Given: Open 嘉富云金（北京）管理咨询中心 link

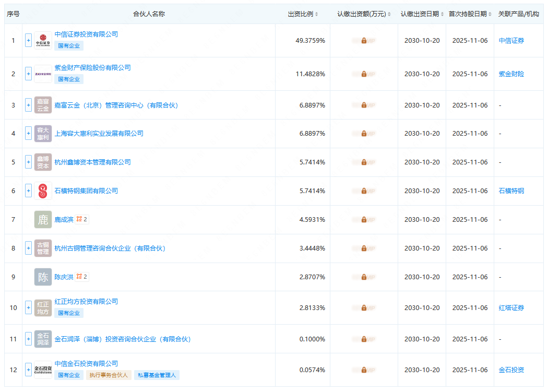Looking at the screenshot, I should (116, 105).
